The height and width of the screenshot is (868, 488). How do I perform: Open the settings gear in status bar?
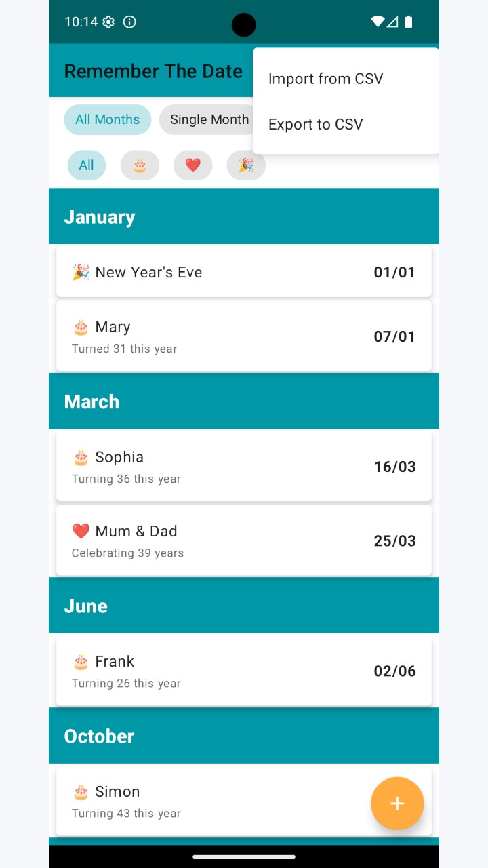[108, 22]
